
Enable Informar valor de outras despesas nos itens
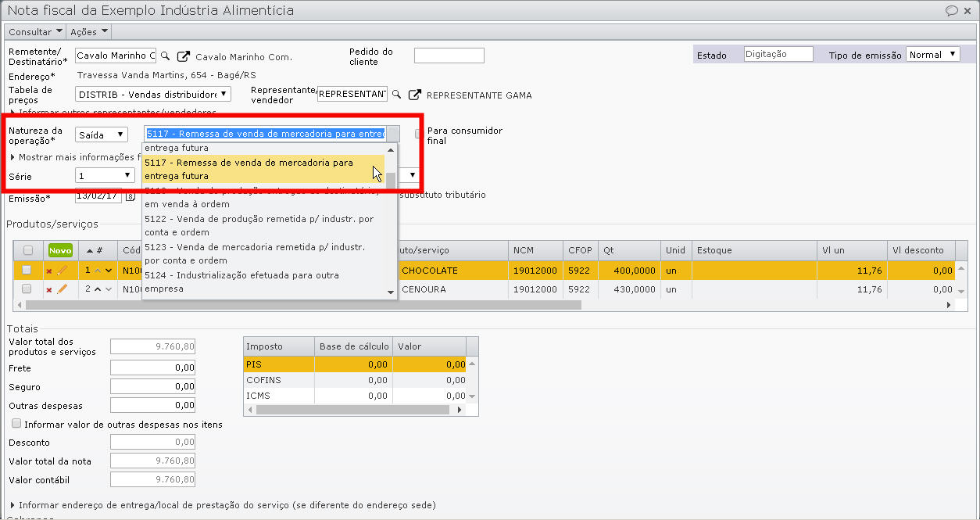tap(16, 424)
